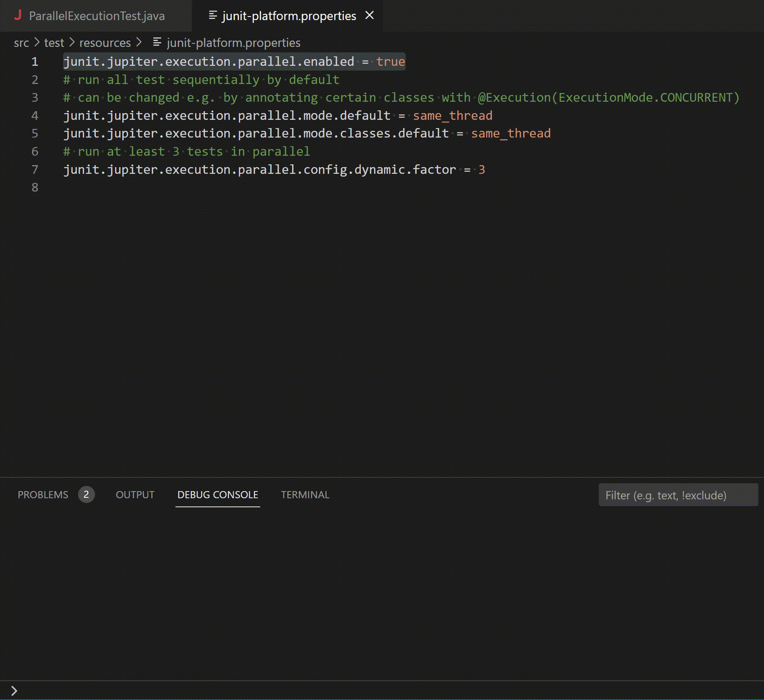
Task: Click line number 1 in the editor gutter
Action: [x=35, y=61]
